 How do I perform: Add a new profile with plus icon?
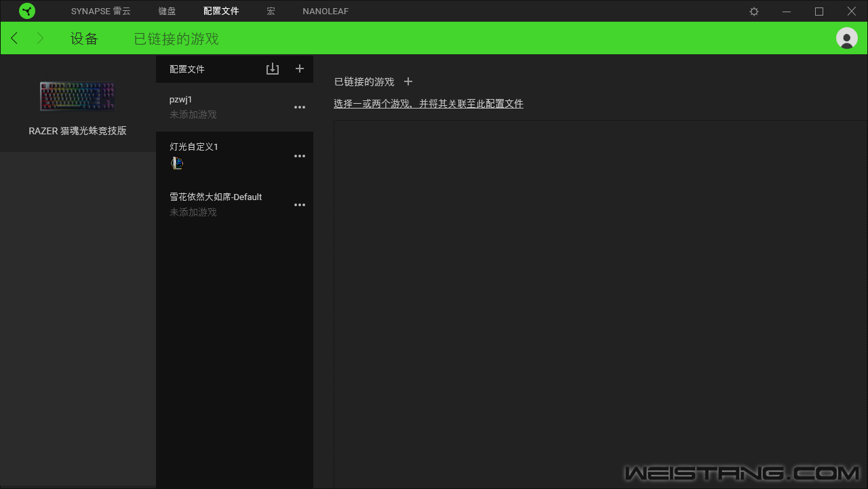click(300, 69)
